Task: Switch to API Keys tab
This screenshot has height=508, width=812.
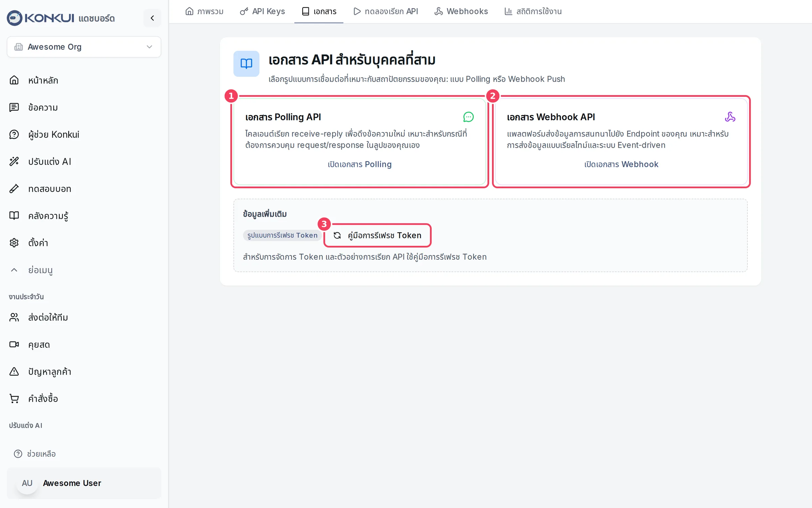Action: tap(263, 12)
